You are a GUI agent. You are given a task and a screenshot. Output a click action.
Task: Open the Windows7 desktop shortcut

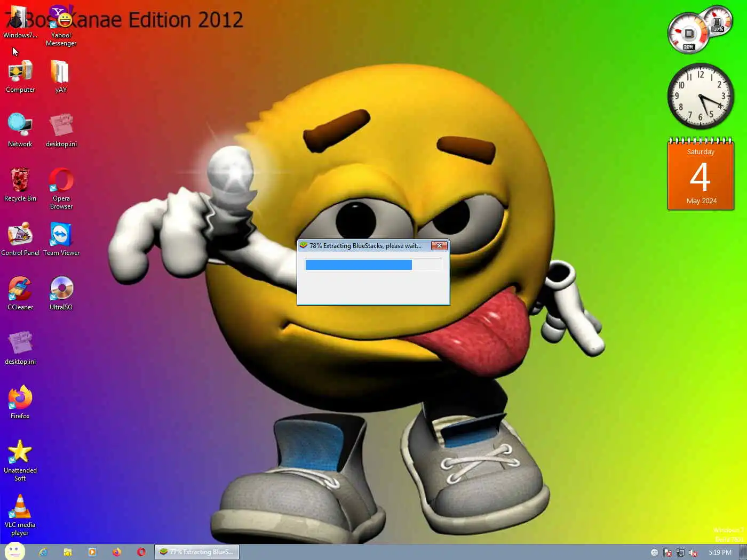(20, 22)
